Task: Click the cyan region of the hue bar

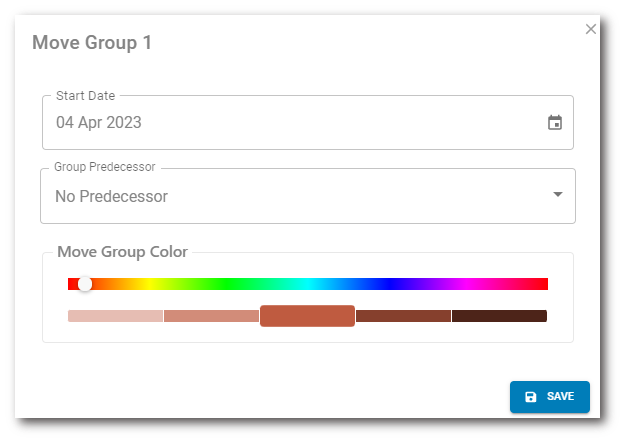Action: point(308,284)
